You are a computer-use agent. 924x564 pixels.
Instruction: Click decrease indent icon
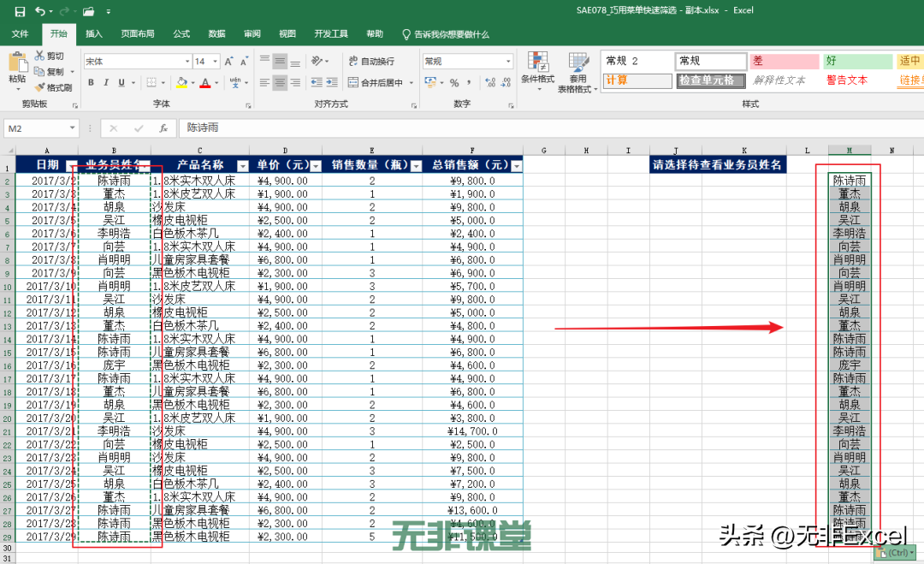pos(317,82)
